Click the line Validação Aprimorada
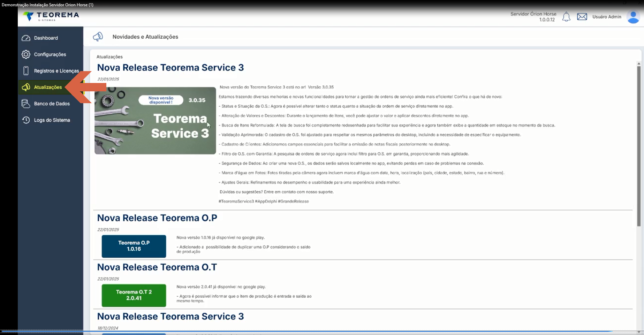644x335 pixels. [370, 135]
